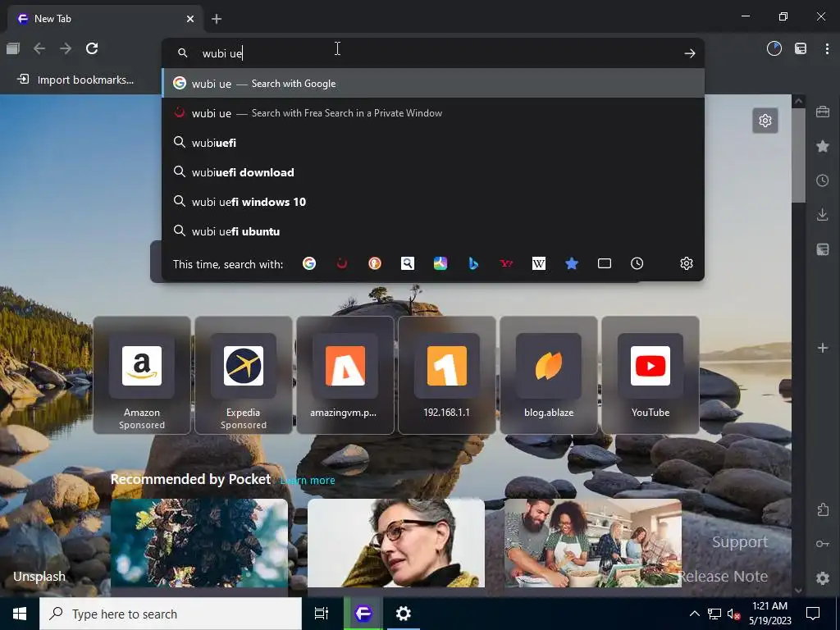Search this time with Google icon

309,263
